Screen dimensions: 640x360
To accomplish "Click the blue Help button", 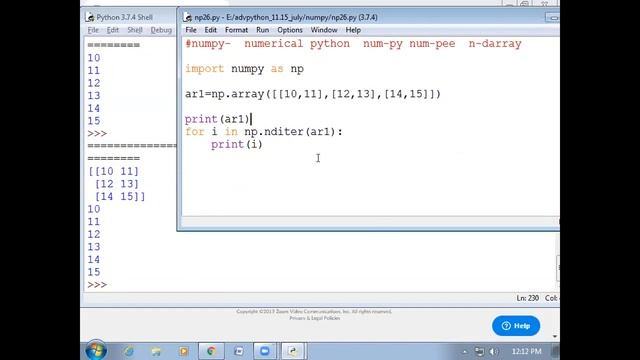I will pyautogui.click(x=516, y=326).
